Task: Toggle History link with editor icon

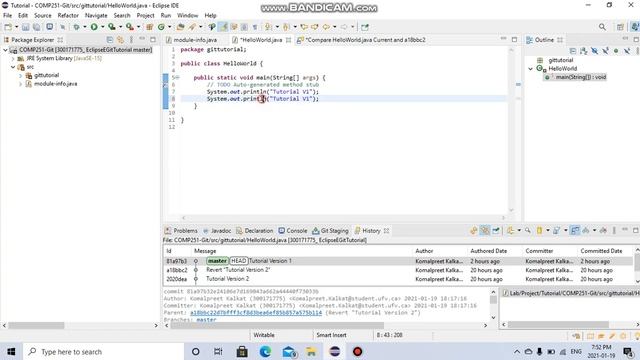Action: [x=484, y=231]
